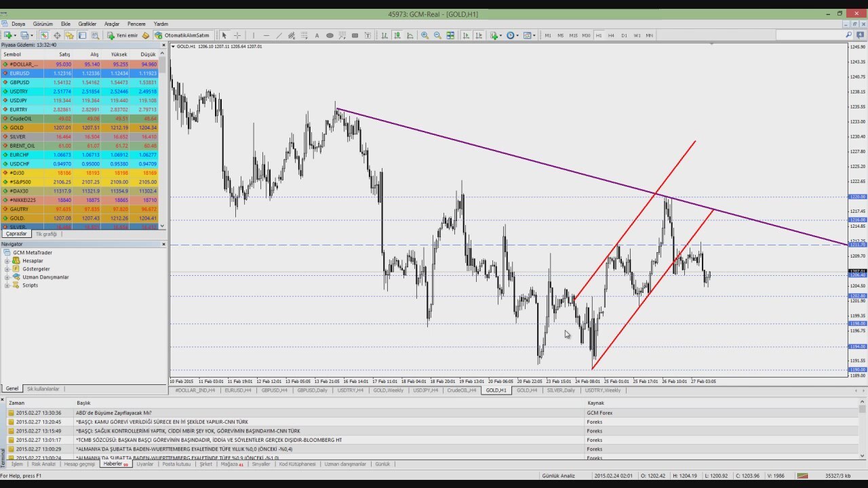Open the Grafikler menu
Image resolution: width=868 pixels, height=488 pixels.
[87, 24]
